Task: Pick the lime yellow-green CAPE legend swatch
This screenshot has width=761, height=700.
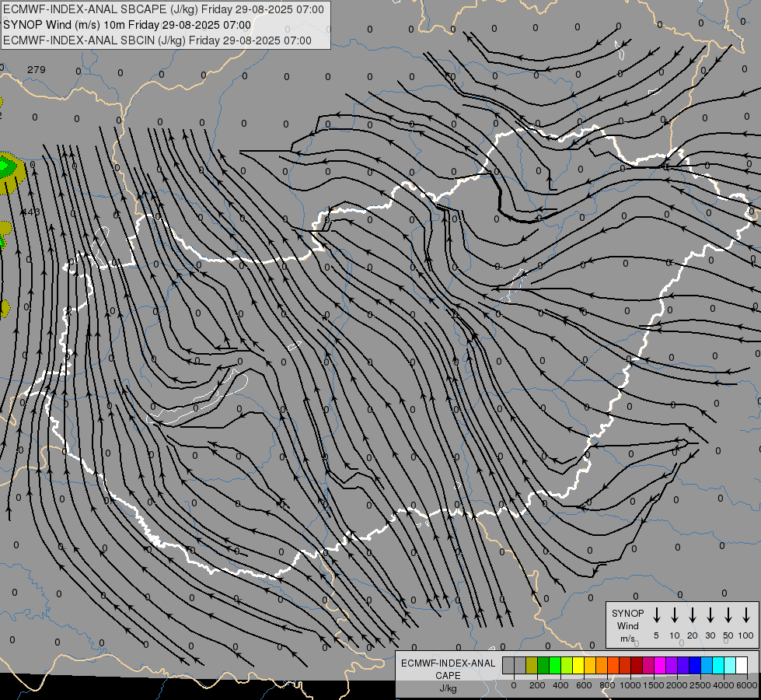Action: click(567, 665)
